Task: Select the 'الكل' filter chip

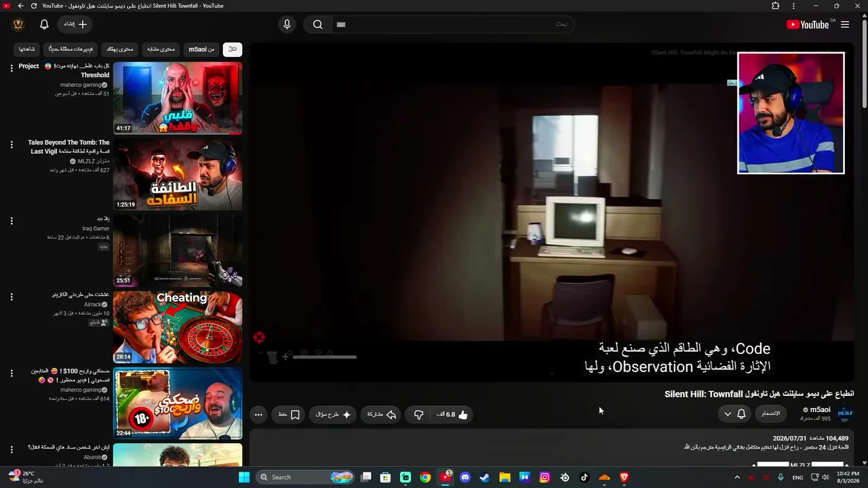Action: [232, 49]
